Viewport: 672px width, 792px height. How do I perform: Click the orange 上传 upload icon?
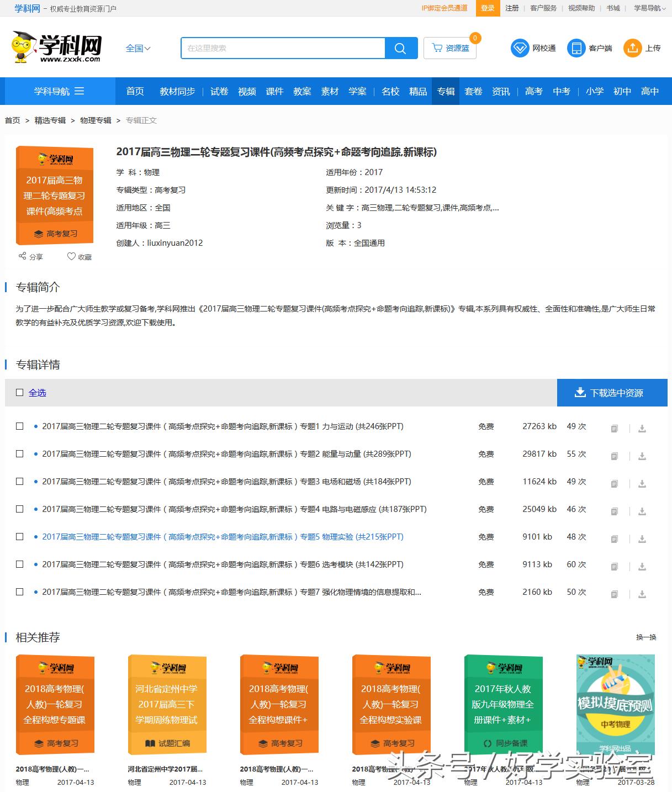coord(632,48)
